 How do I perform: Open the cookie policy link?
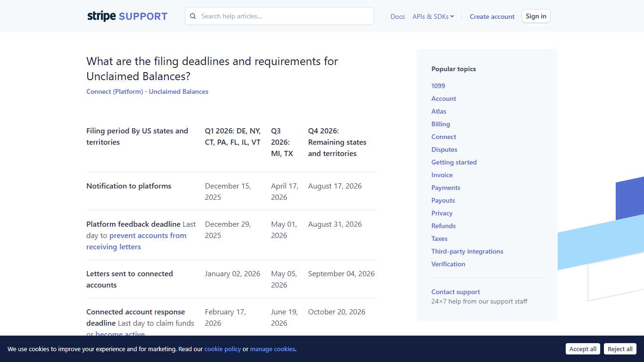[x=223, y=349]
